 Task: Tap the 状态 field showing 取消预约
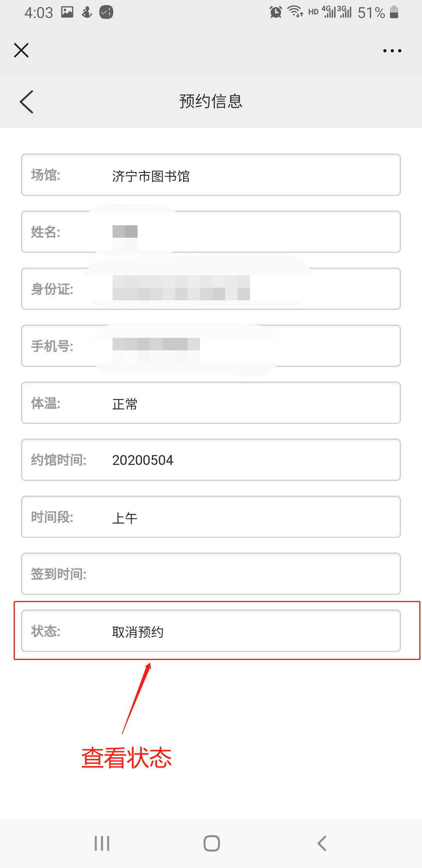pyautogui.click(x=211, y=631)
